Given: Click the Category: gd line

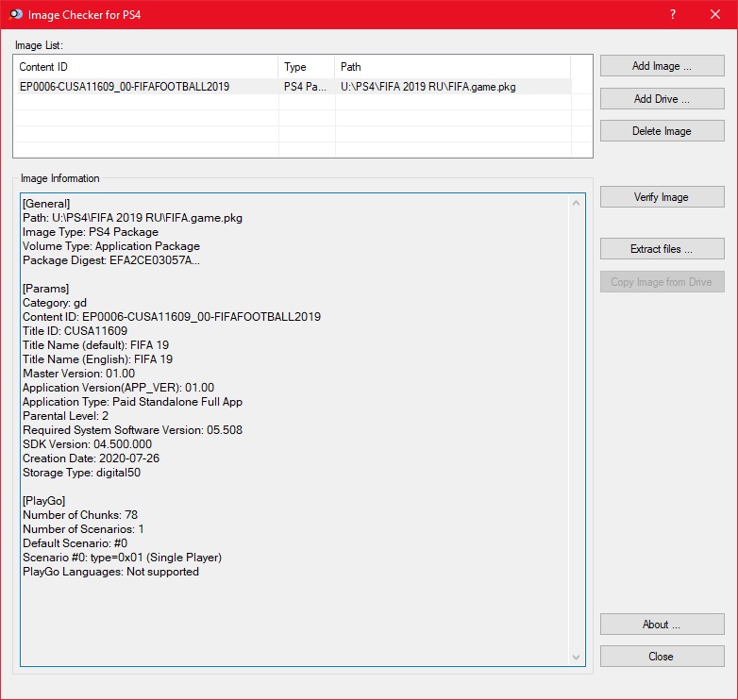Looking at the screenshot, I should [55, 303].
